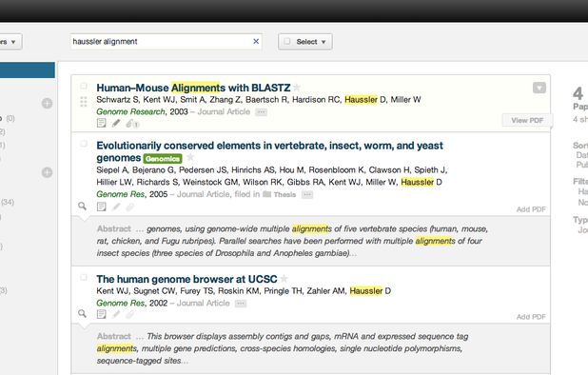Open The human genome browser at UCSC title

[186, 279]
